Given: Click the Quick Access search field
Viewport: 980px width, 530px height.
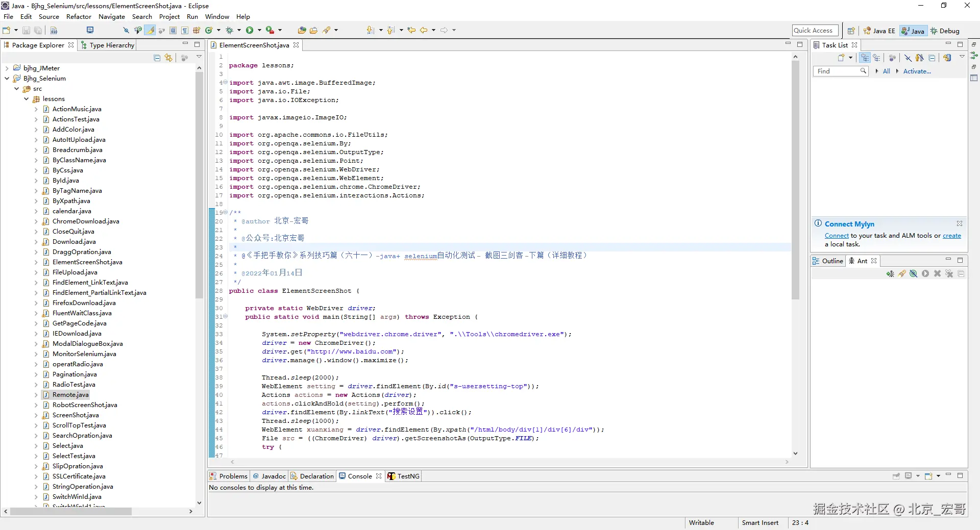Looking at the screenshot, I should [815, 31].
